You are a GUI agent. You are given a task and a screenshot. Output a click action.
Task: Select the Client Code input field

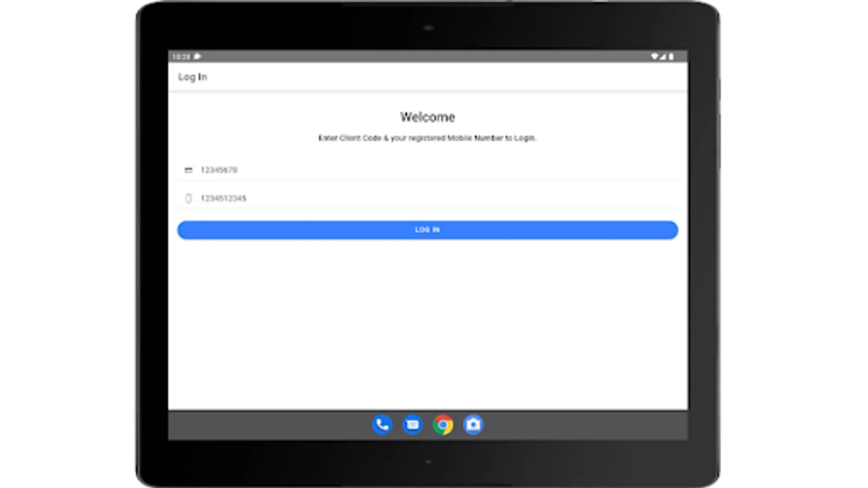coord(380,169)
